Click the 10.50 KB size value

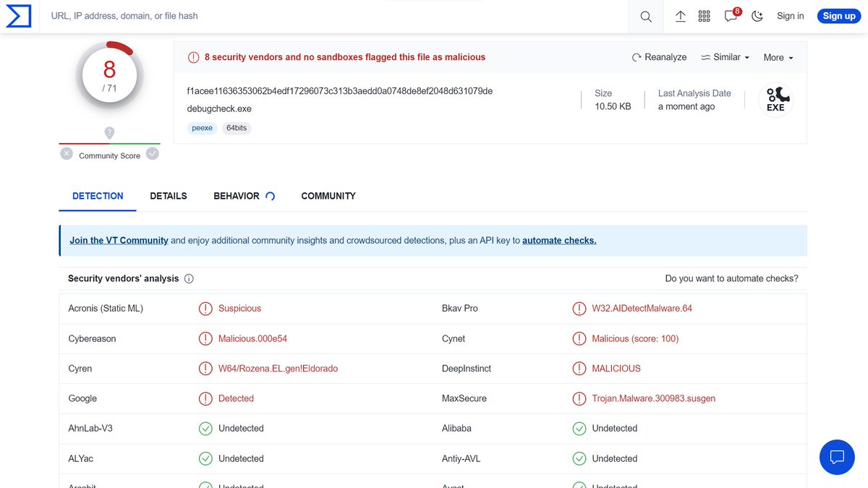pyautogui.click(x=613, y=106)
